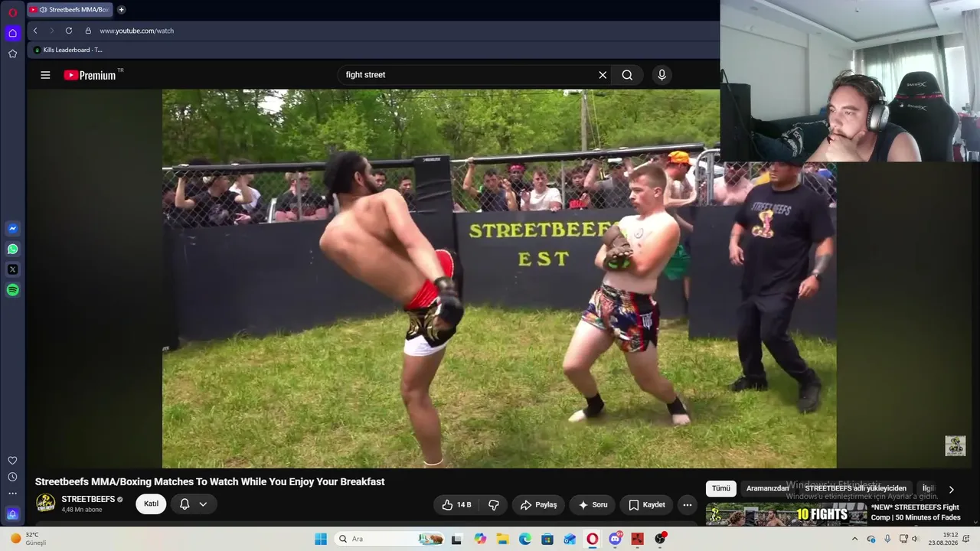Open browsing history clock icon in sidebar

12,477
